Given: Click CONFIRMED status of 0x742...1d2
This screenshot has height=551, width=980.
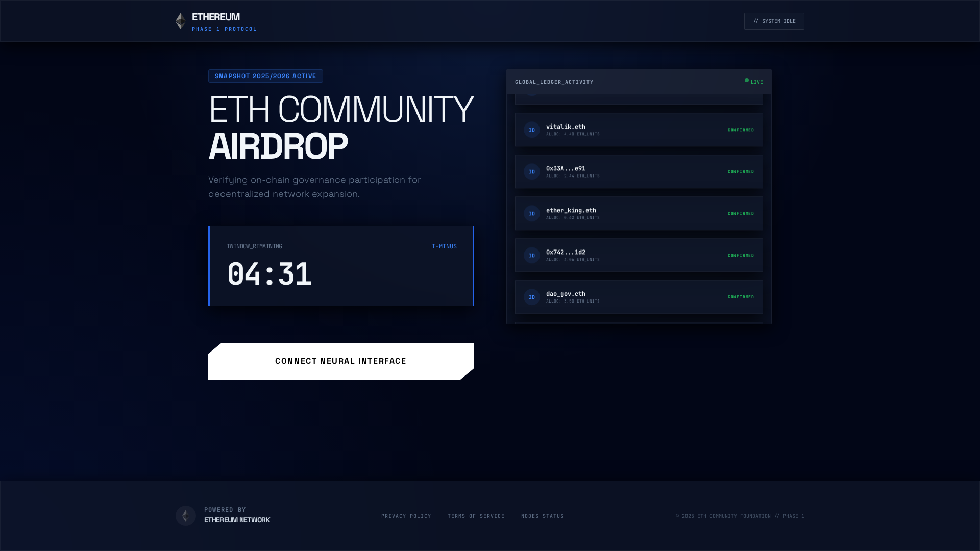Looking at the screenshot, I should click(741, 255).
